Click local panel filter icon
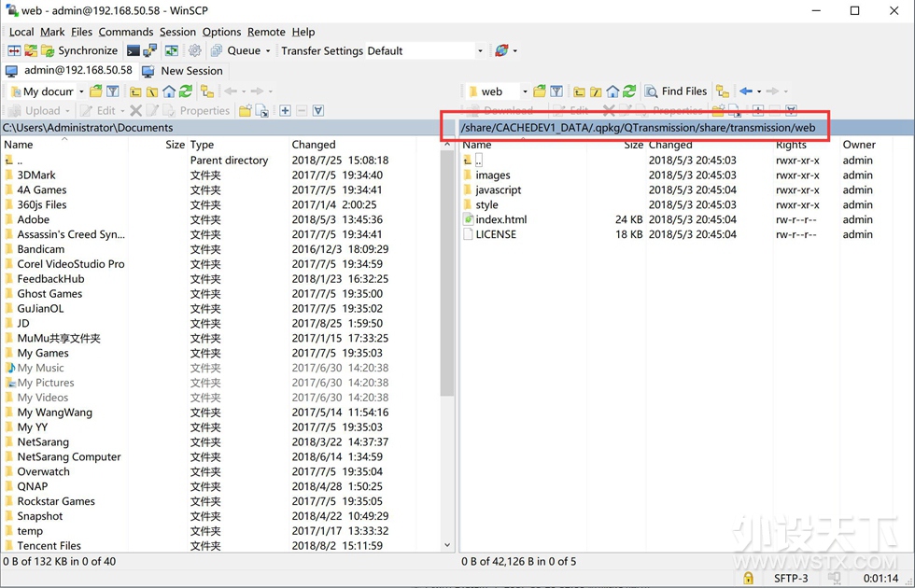 point(113,91)
